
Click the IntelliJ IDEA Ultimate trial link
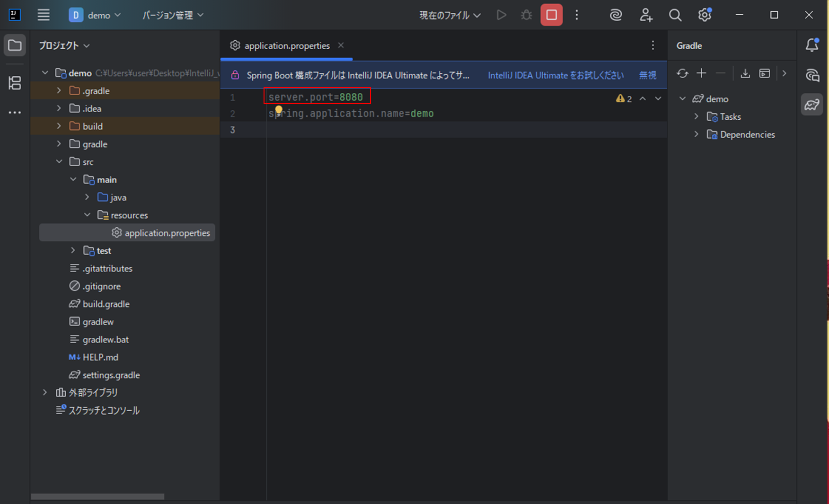(x=556, y=75)
